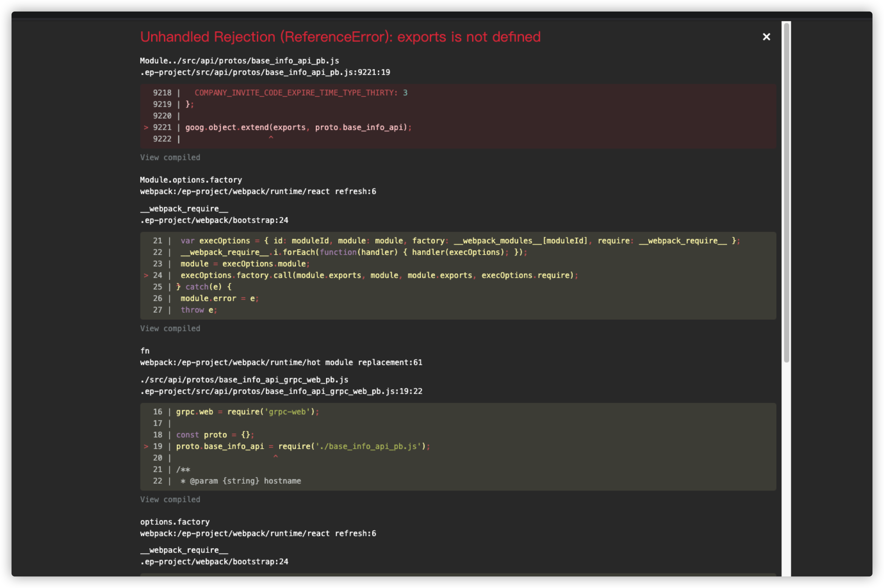Click 'Module.options.factory' stack frame name

(x=191, y=180)
